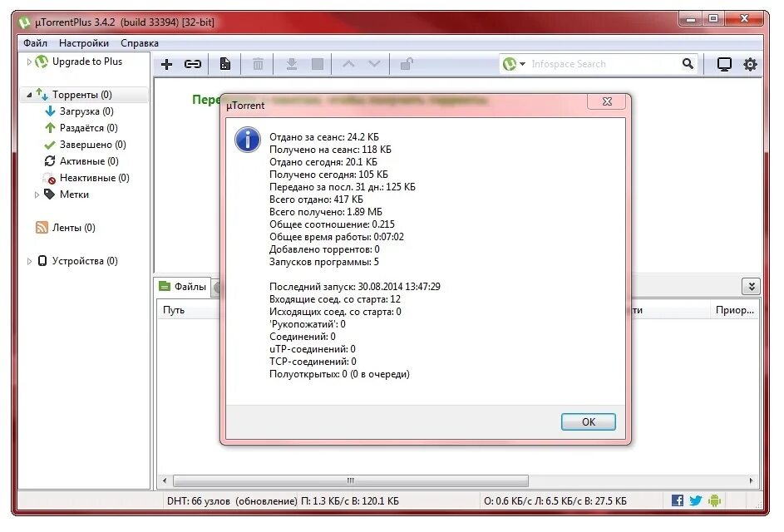The width and height of the screenshot is (784, 532).
Task: Click the Stop torrent square icon
Action: pyautogui.click(x=318, y=64)
